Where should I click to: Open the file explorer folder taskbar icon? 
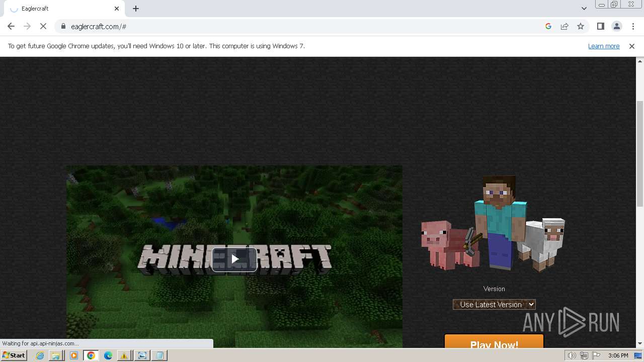56,355
